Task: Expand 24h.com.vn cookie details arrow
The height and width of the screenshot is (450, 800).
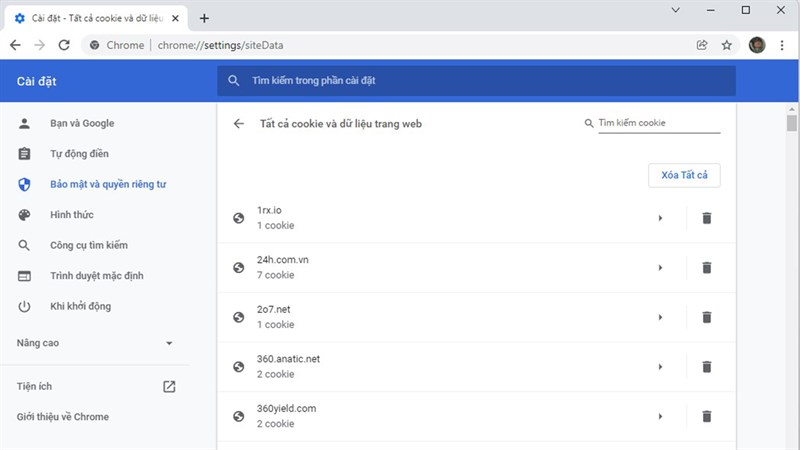Action: (660, 268)
